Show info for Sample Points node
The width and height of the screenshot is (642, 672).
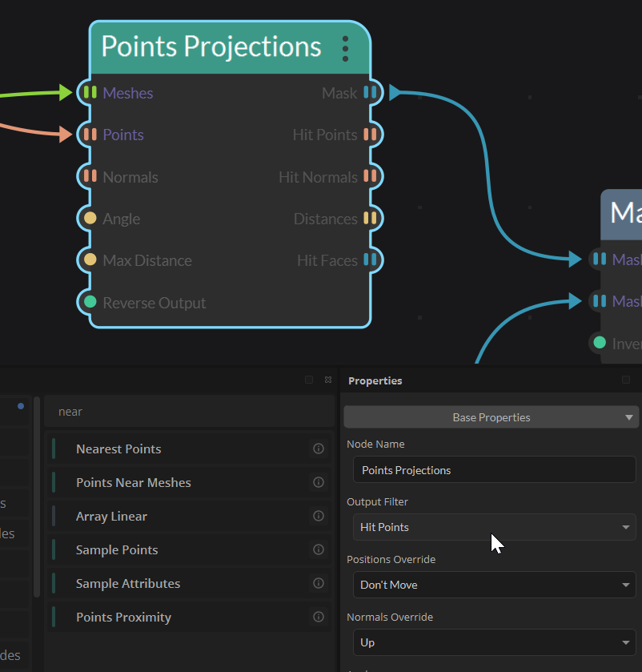click(319, 549)
